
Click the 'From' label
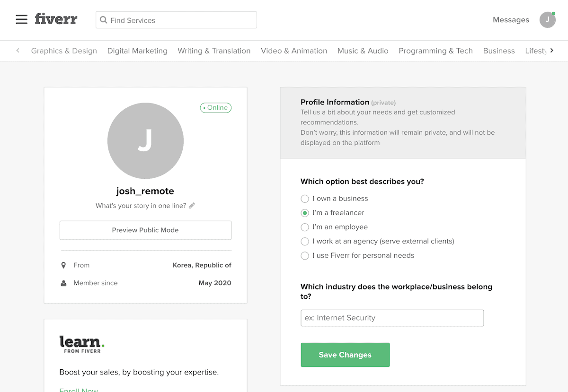pos(81,265)
